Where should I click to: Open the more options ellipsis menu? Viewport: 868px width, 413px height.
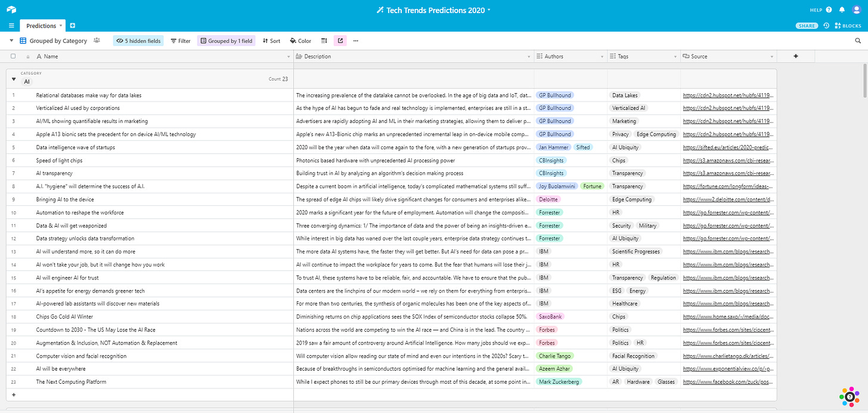click(x=356, y=41)
